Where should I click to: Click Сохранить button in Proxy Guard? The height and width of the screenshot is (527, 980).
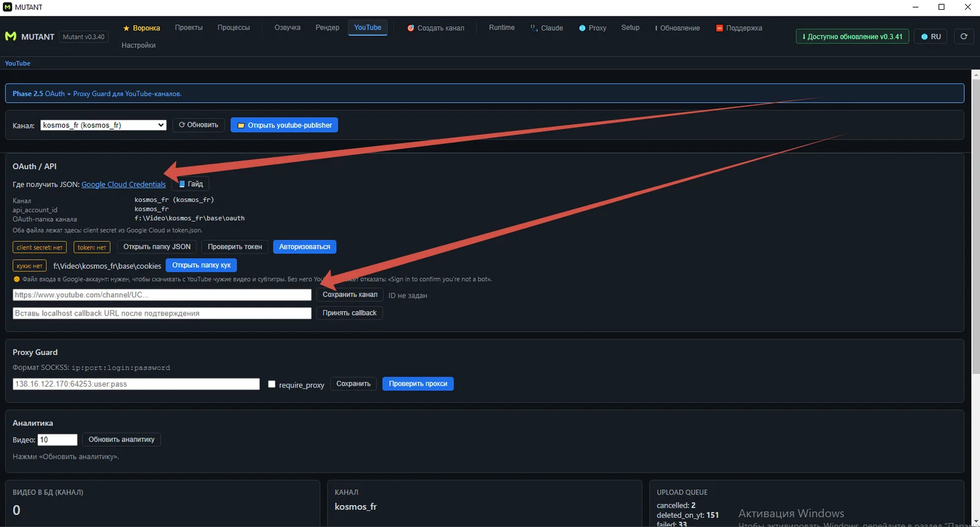[x=353, y=384]
